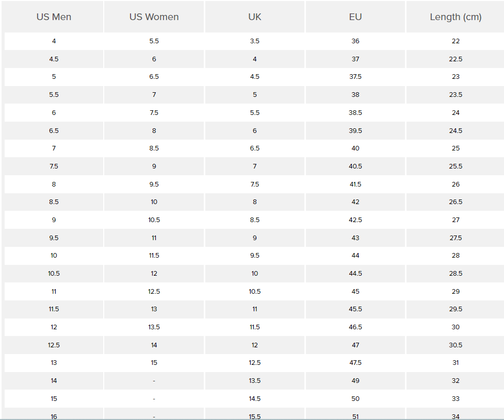This screenshot has width=504, height=420.
Task: Select EU size 50 cell
Action: (355, 399)
